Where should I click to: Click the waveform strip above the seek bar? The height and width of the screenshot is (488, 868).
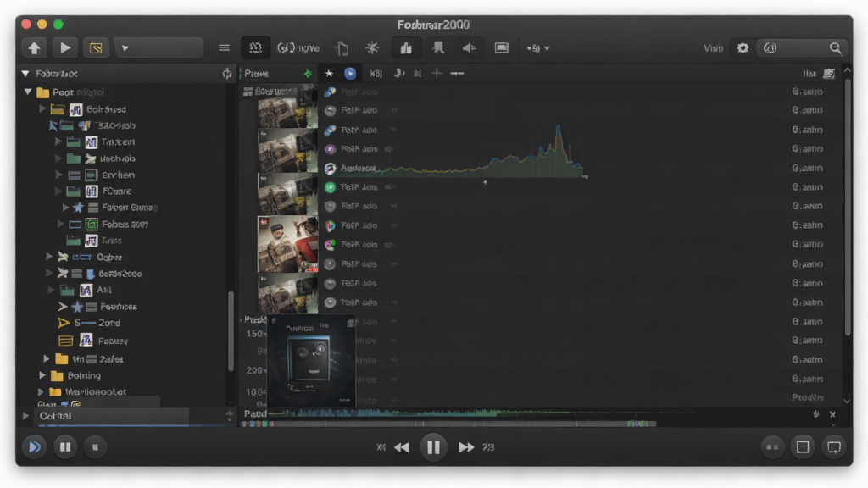click(481, 413)
